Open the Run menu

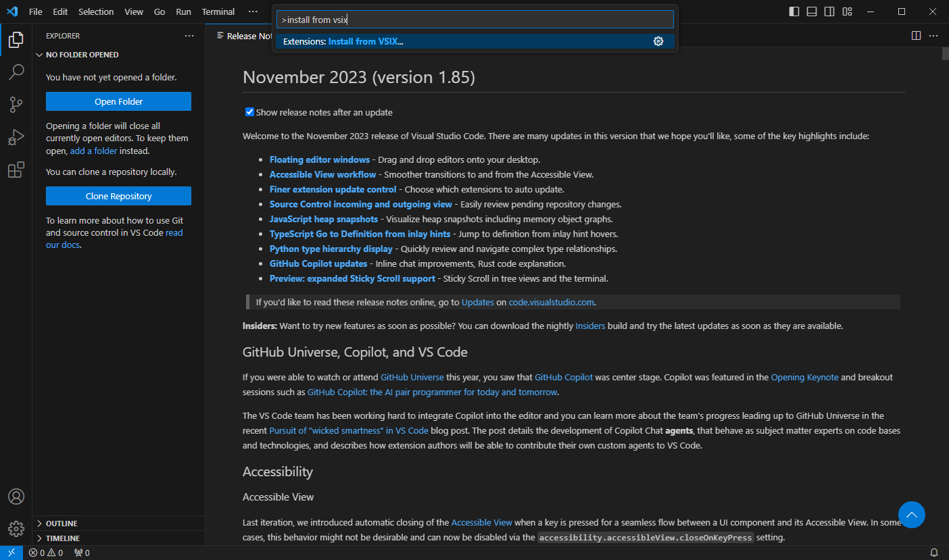click(x=183, y=11)
